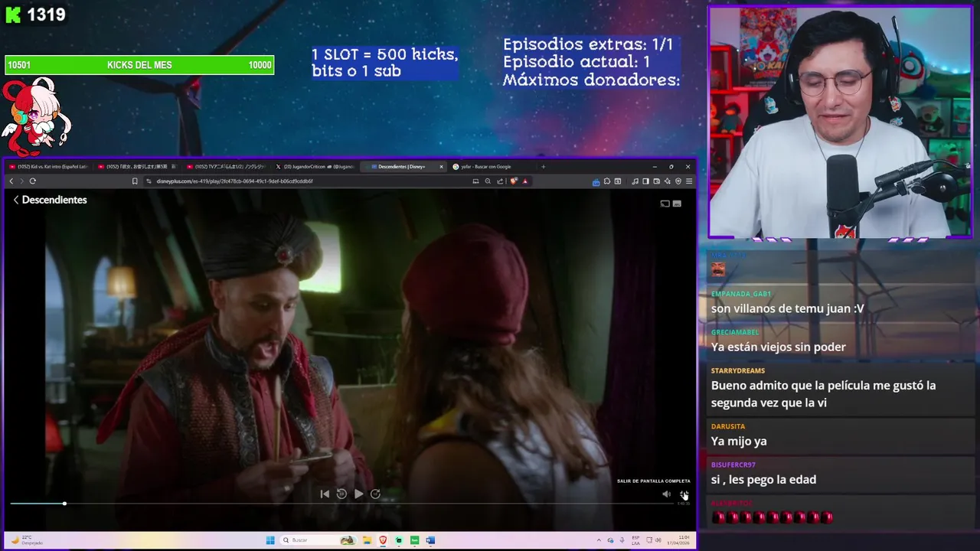Open the Brave Wallet icon
980x551 pixels.
pos(656,181)
